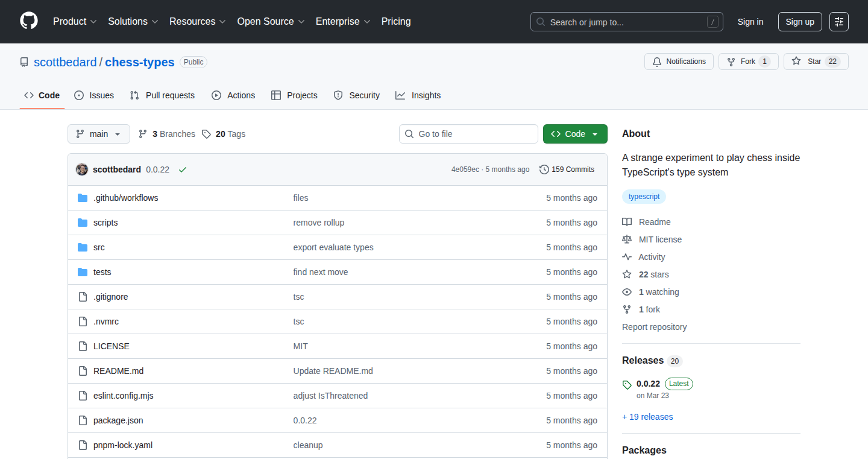Star the repository
This screenshot has width=868, height=459.
(x=816, y=62)
